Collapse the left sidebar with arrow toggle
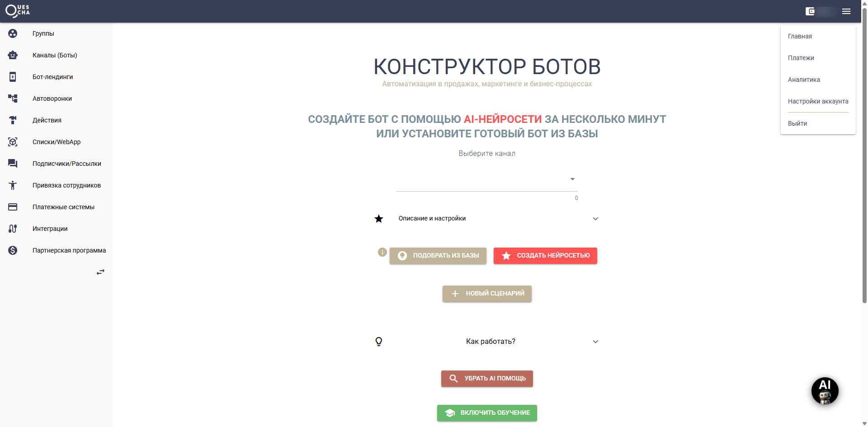 point(100,272)
